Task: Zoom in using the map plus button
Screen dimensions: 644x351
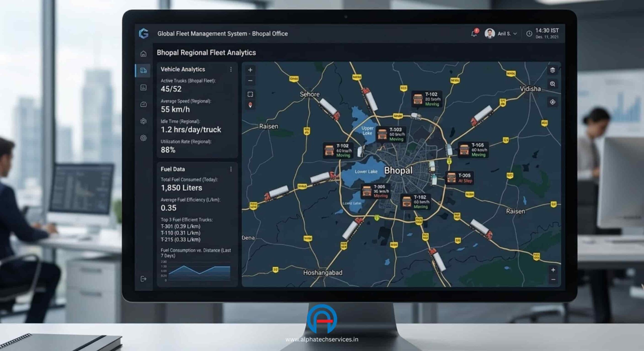Action: [250, 70]
